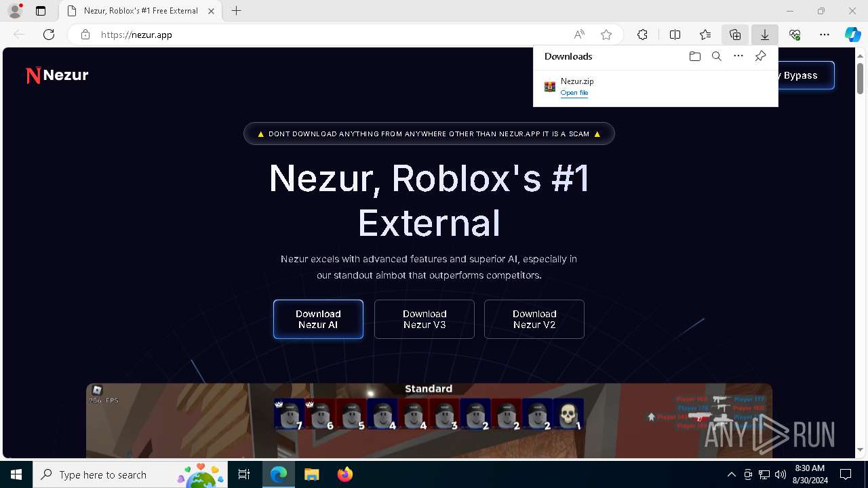Open Task View on taskbar
This screenshot has width=868, height=488.
coord(244,474)
